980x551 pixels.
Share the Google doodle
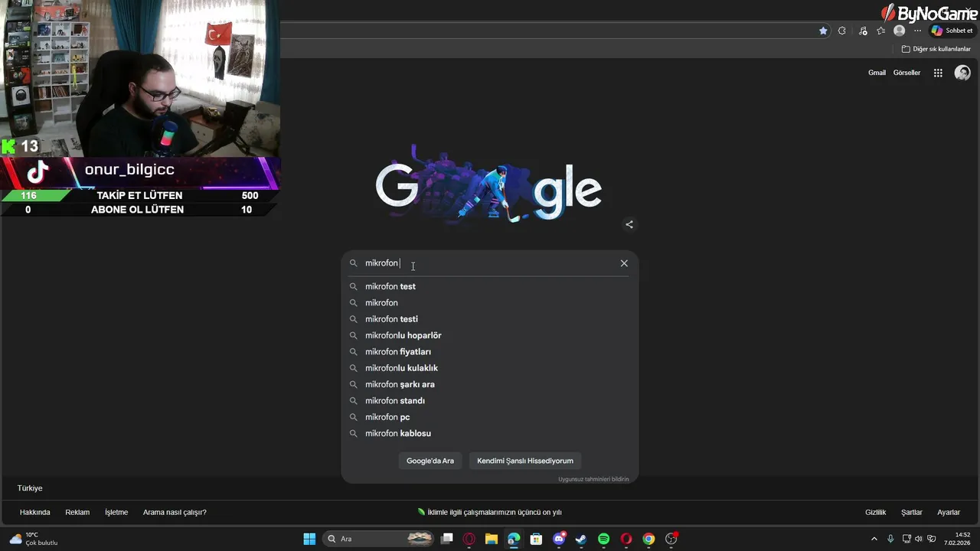click(x=629, y=224)
